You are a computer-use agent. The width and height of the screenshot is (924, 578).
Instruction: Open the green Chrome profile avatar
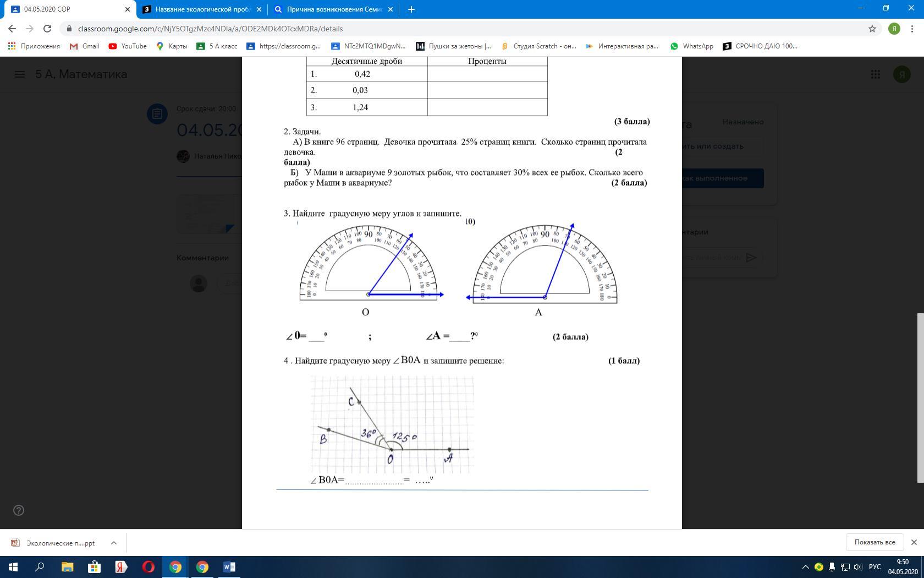[x=894, y=29]
